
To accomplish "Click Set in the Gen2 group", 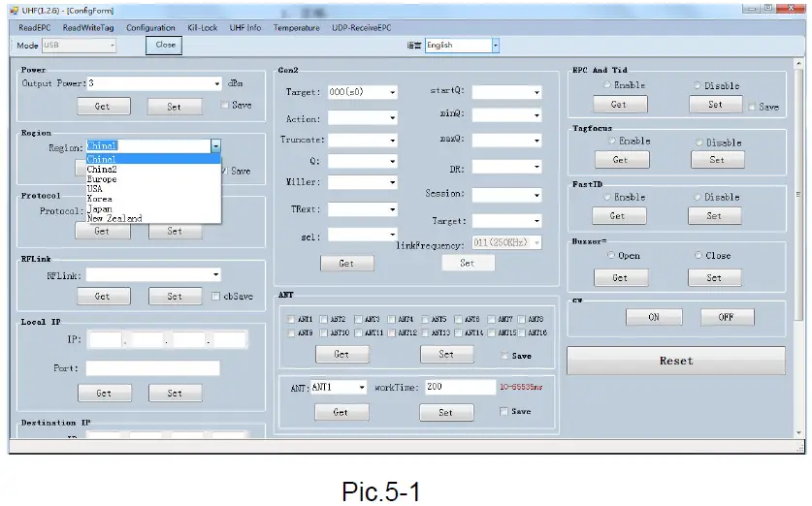I will pos(469,263).
